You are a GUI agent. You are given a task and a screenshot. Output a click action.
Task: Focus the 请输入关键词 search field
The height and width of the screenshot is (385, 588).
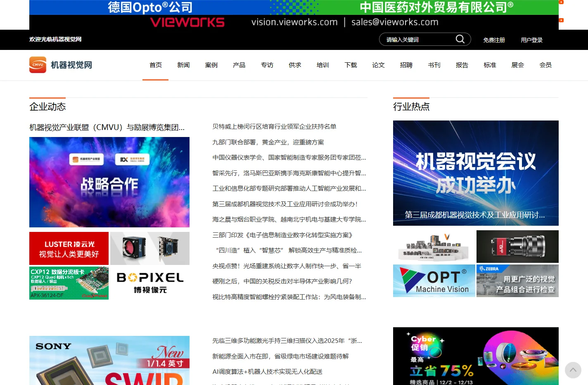(x=418, y=40)
